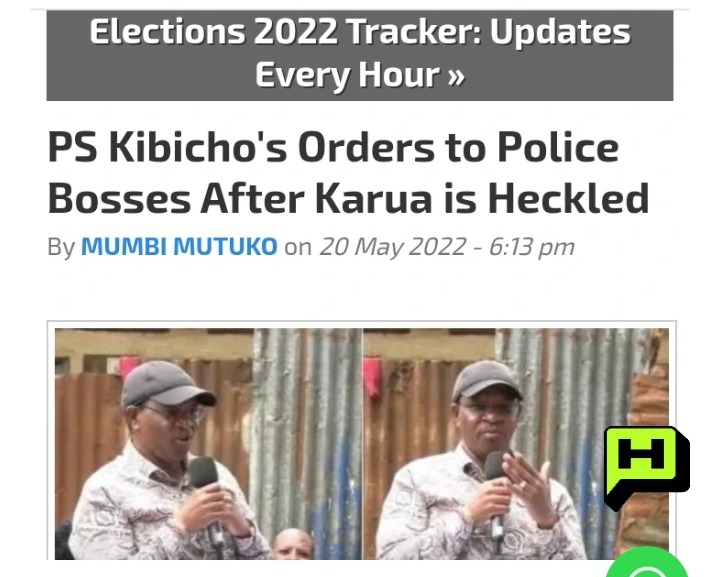Open author Mumbi Mutuko's profile link

[x=179, y=246]
